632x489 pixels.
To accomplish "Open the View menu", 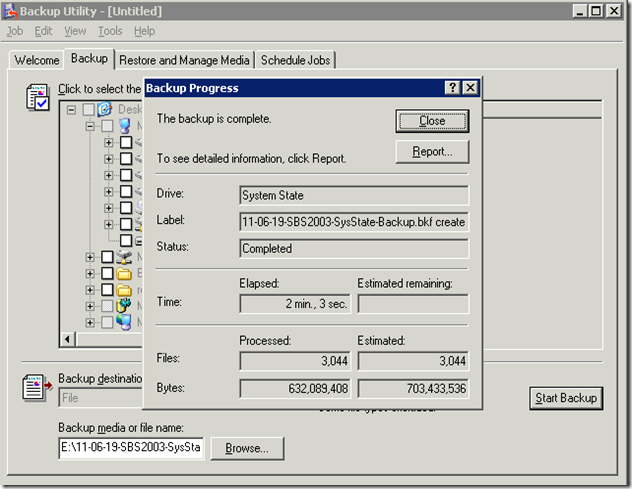I will 75,31.
